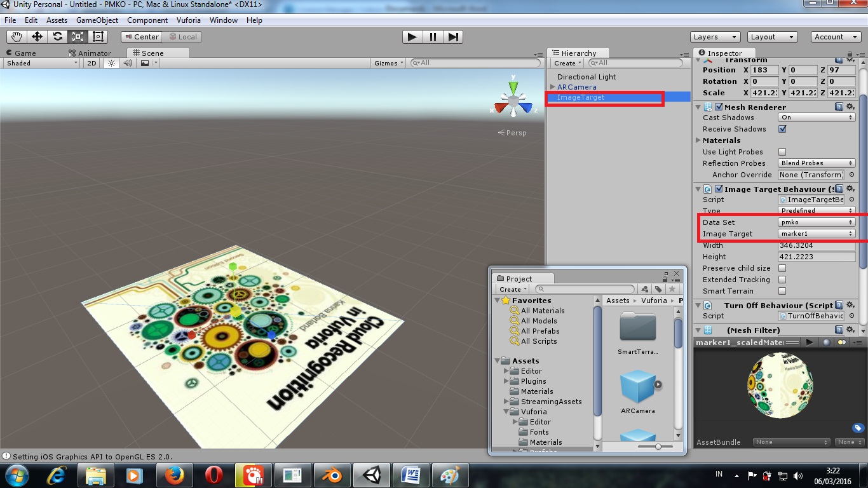Viewport: 868px width, 488px height.
Task: Disable Image Target Behaviour component checkbox
Action: [x=719, y=189]
